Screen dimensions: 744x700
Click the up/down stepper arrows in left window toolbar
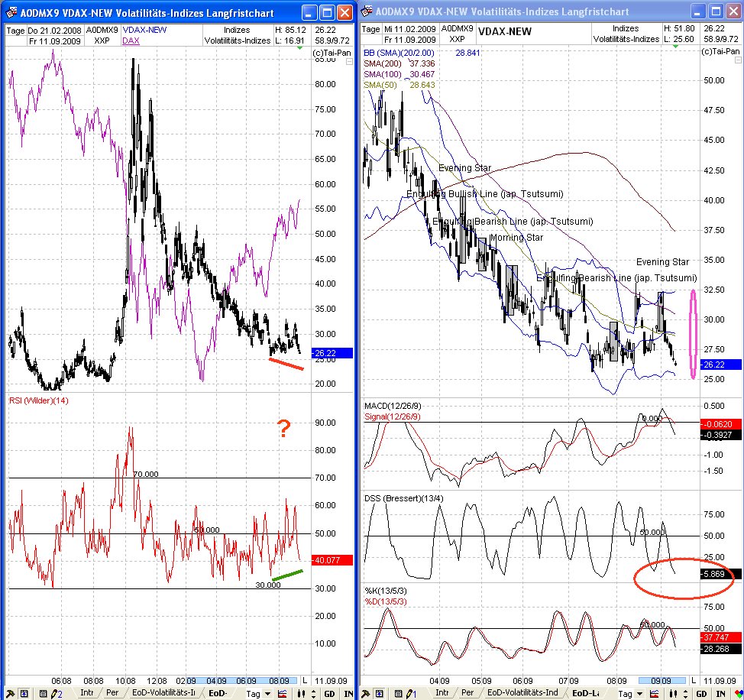click(x=314, y=694)
